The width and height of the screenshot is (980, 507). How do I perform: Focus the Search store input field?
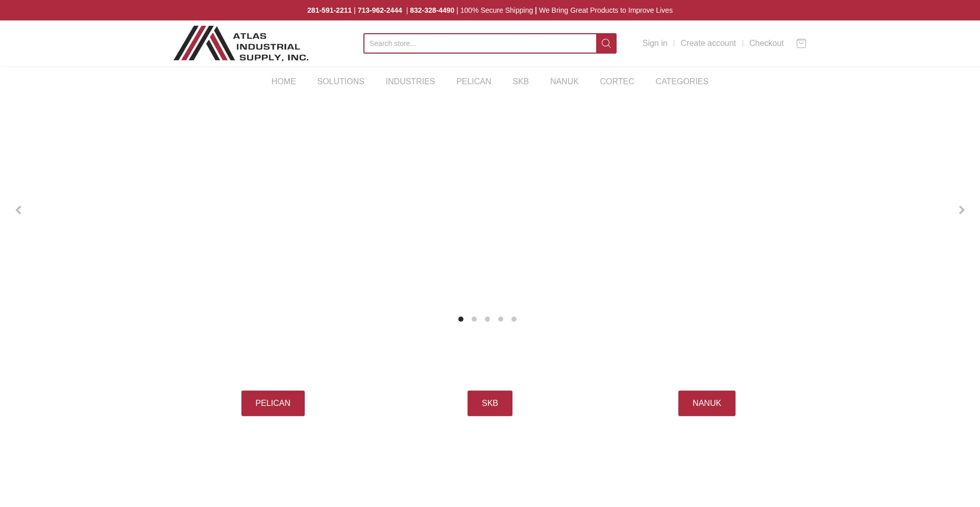(480, 43)
